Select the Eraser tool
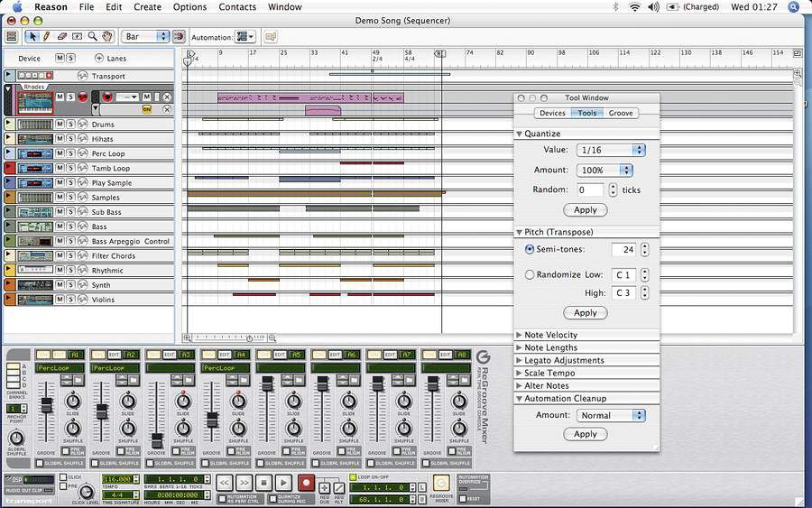This screenshot has width=812, height=508. tap(61, 36)
